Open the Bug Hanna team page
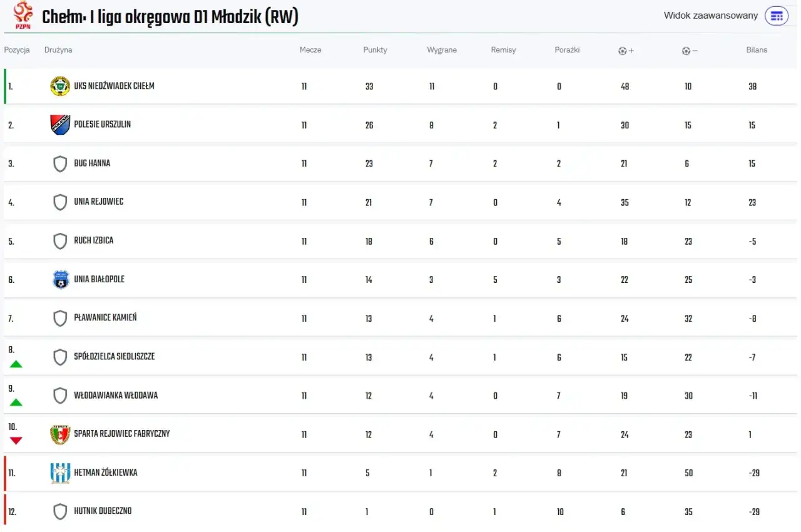 (x=93, y=163)
